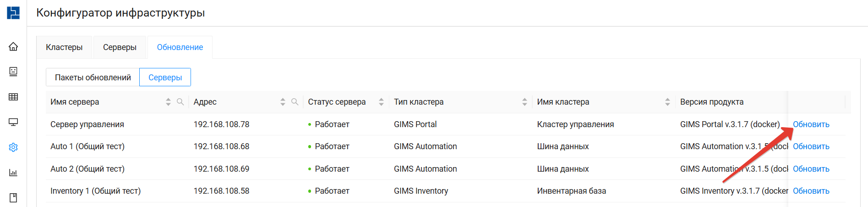Click Обновить for Auto 1 (Общий тест)
868x207 pixels.
click(811, 146)
